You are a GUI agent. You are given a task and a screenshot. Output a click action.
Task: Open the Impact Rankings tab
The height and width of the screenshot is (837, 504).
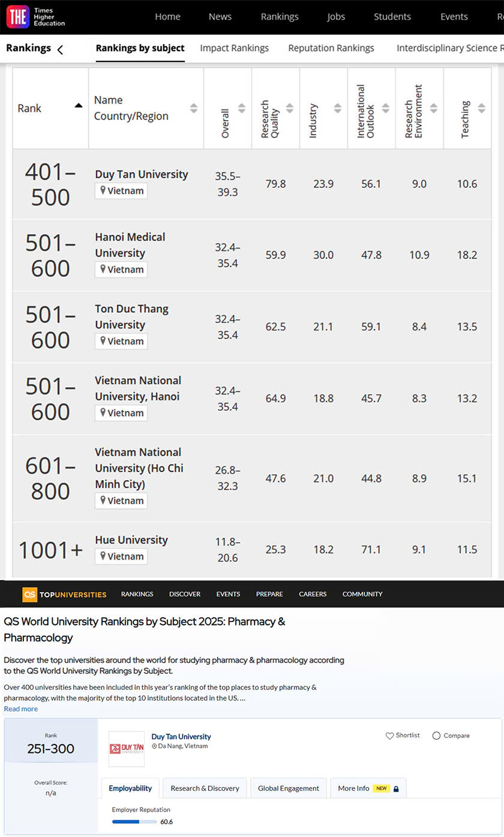234,48
